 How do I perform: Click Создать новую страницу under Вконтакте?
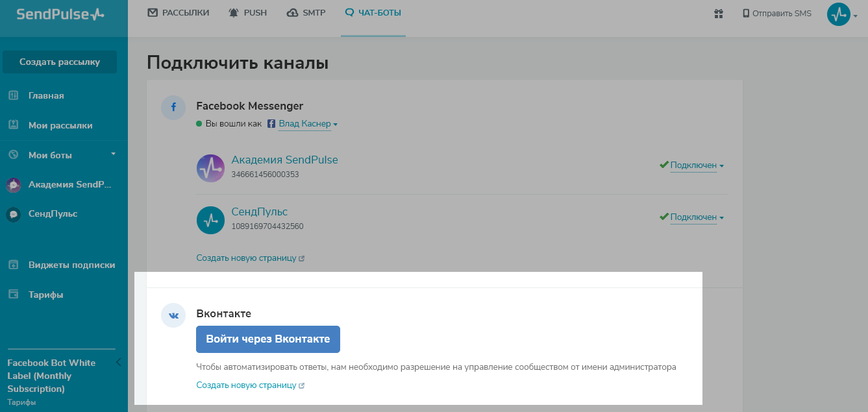250,385
